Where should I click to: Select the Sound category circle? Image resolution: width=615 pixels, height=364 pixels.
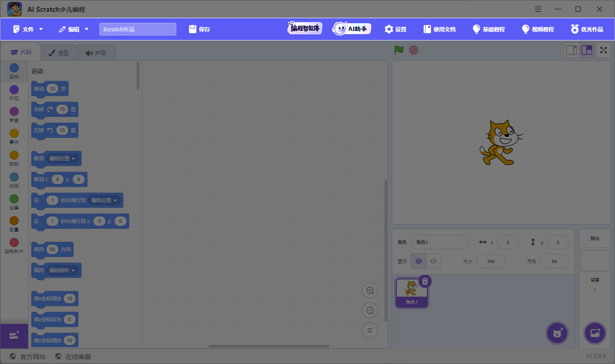click(14, 111)
